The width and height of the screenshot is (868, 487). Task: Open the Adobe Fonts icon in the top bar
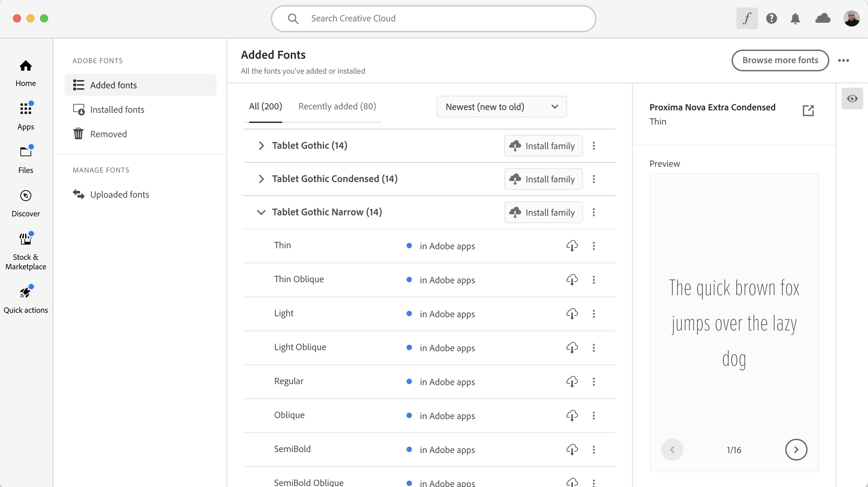tap(747, 18)
